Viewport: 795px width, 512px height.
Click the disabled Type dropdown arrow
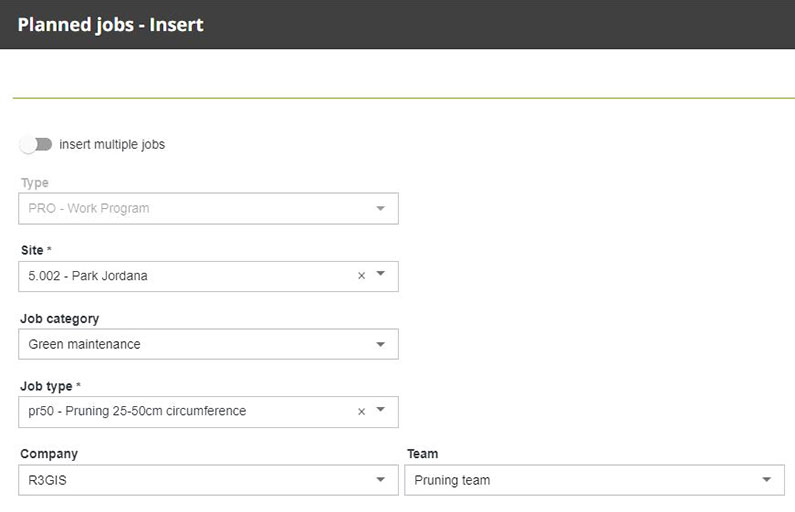point(381,208)
